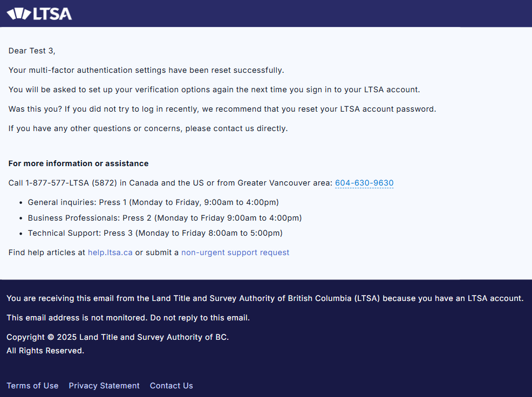Click the LTSA logo in the header
This screenshot has width=532, height=397.
click(39, 13)
